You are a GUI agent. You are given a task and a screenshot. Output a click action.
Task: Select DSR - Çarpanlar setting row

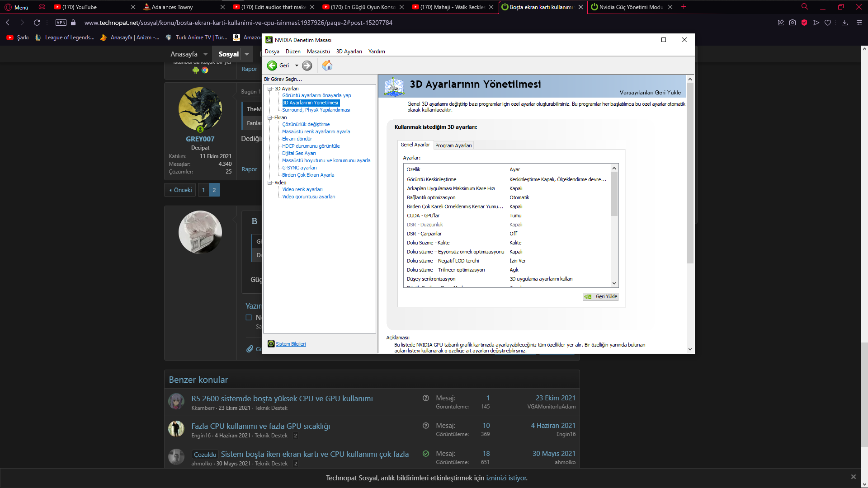(x=507, y=234)
